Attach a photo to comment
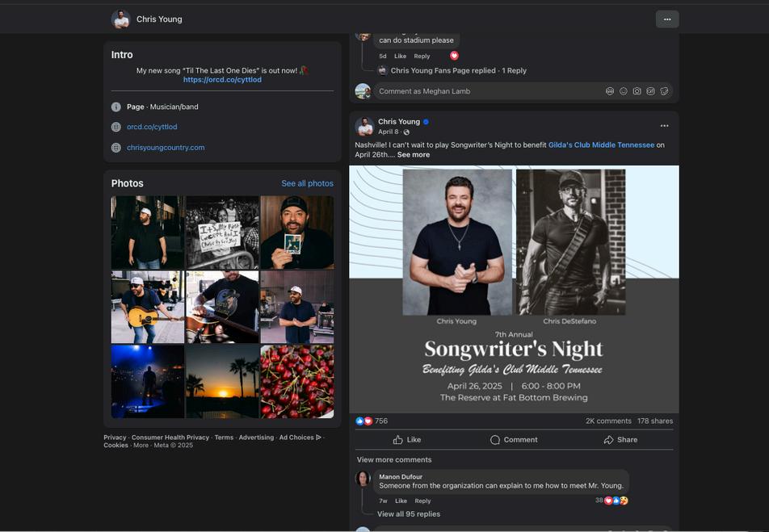The width and height of the screenshot is (769, 532). tap(637, 91)
